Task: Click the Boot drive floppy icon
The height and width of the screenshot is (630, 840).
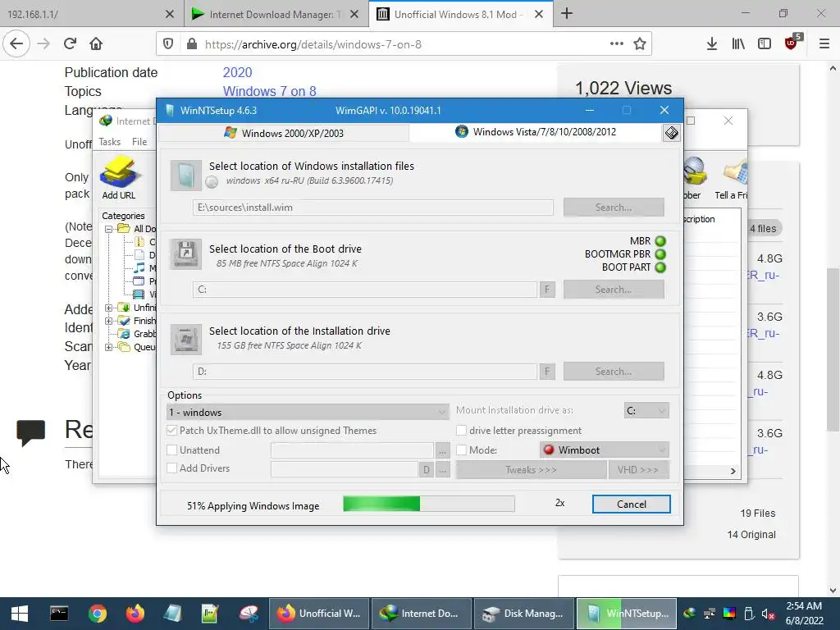Action: coord(186,254)
